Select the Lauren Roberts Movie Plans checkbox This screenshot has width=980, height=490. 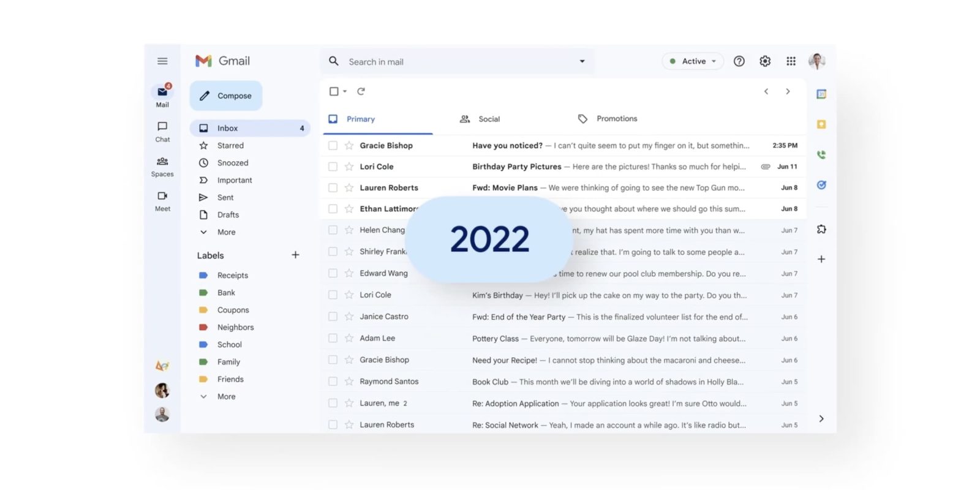(333, 188)
